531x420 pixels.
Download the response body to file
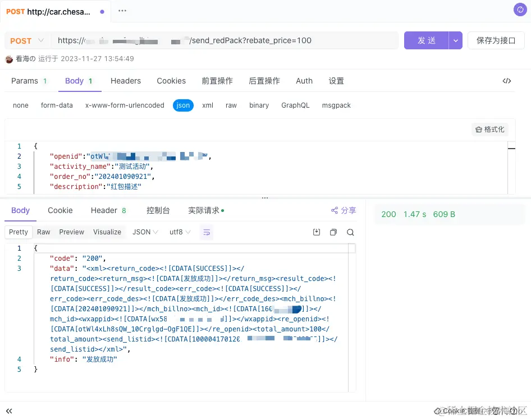316,232
